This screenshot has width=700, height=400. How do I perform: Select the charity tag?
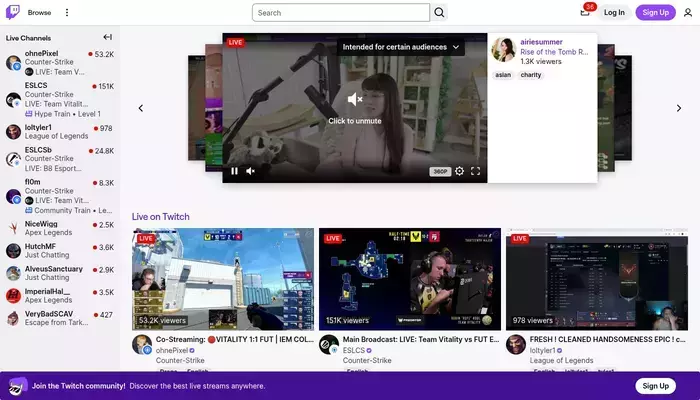click(531, 75)
